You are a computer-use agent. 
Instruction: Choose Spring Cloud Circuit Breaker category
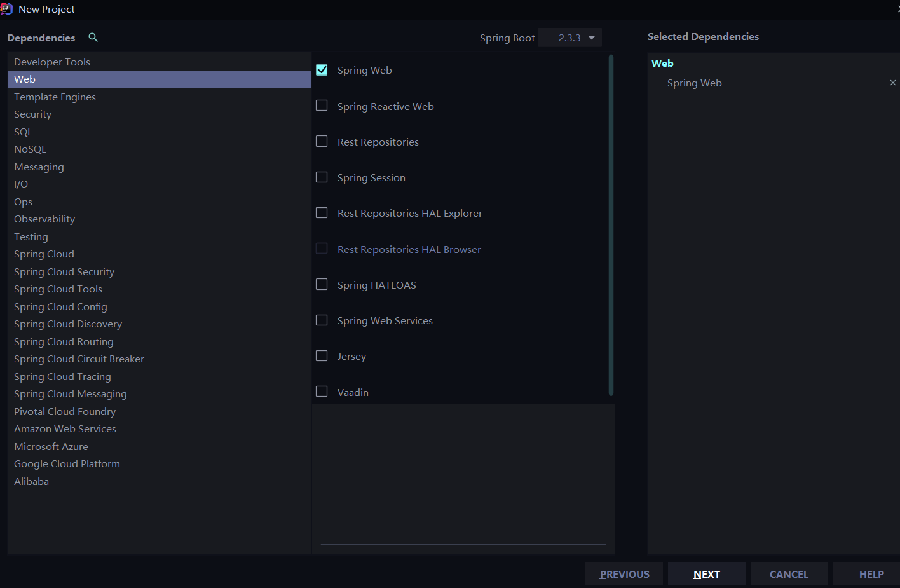[159, 359]
